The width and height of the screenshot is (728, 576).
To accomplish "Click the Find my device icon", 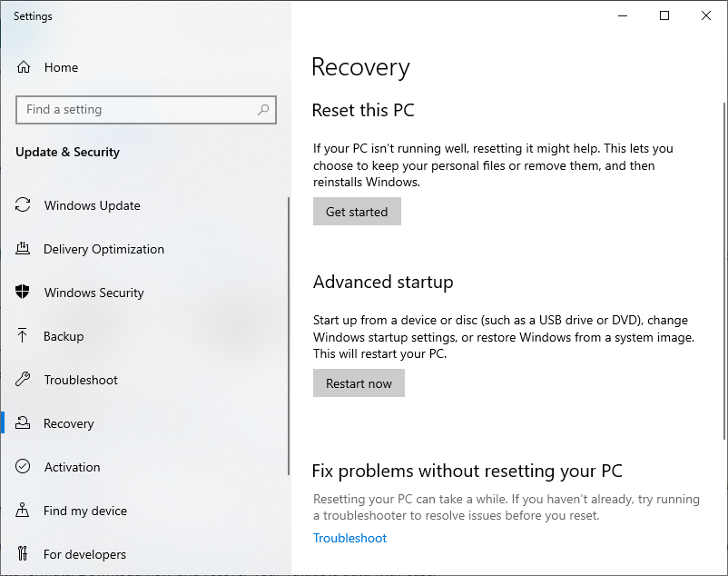I will (23, 511).
